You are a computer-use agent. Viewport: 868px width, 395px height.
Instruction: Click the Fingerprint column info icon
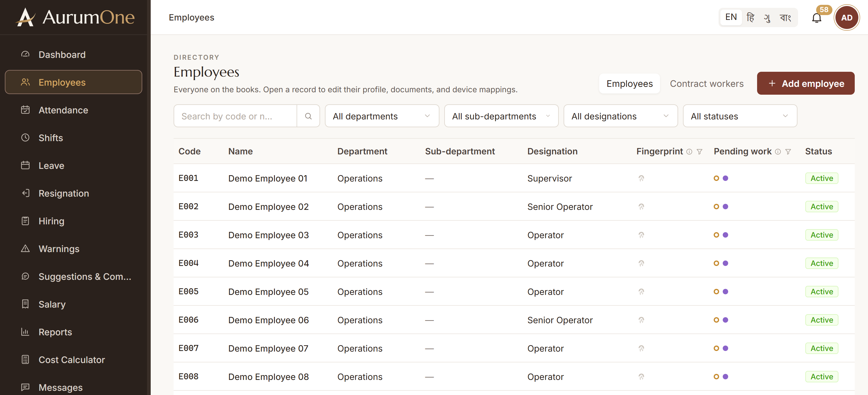click(689, 152)
